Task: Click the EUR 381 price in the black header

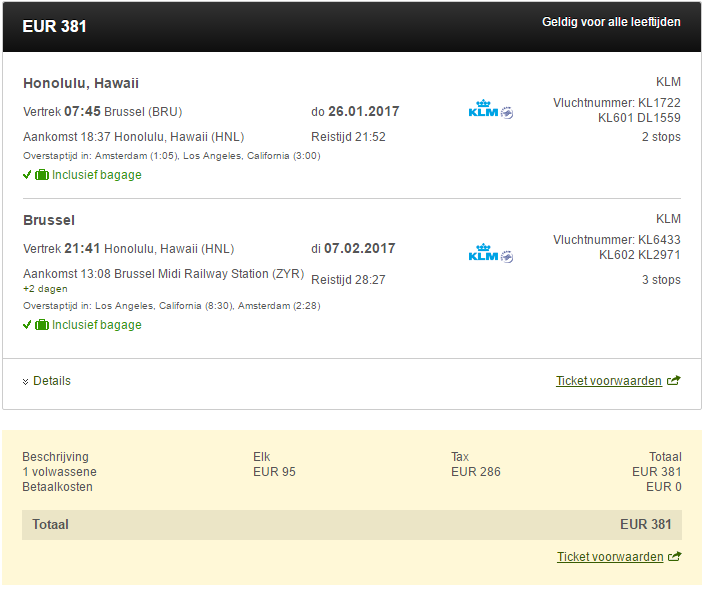Action: coord(54,27)
